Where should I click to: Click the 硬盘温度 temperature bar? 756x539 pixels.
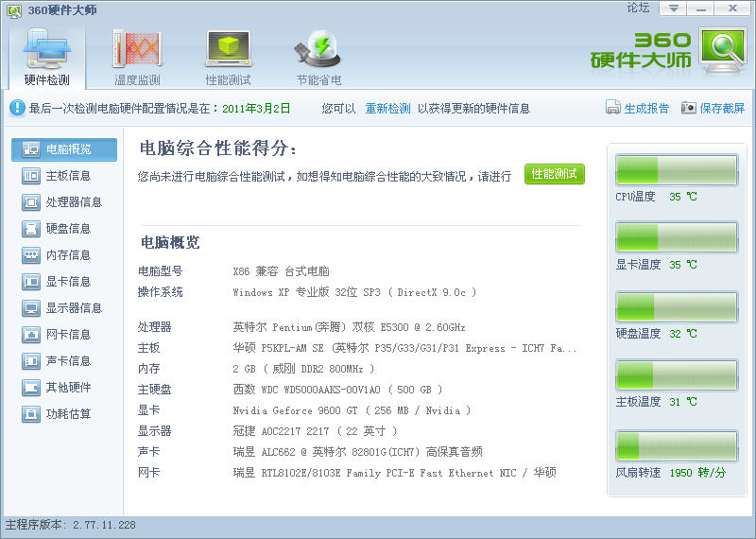(x=677, y=307)
